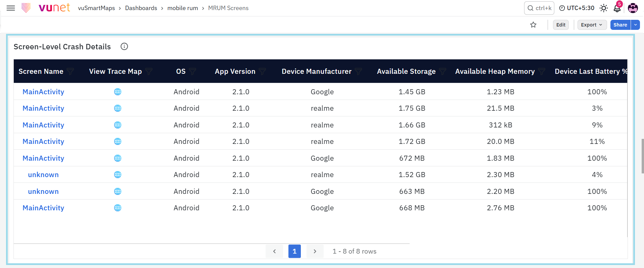Click the ctrl+k search field

(539, 8)
